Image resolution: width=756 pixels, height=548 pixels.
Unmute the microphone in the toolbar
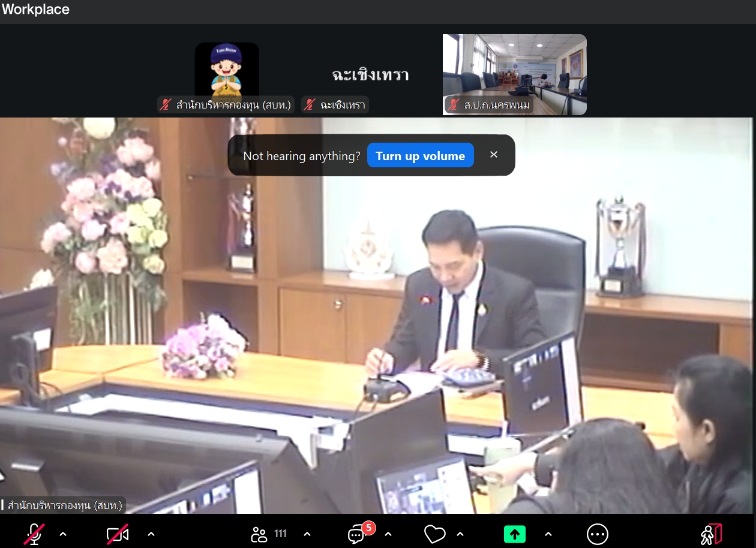point(34,534)
